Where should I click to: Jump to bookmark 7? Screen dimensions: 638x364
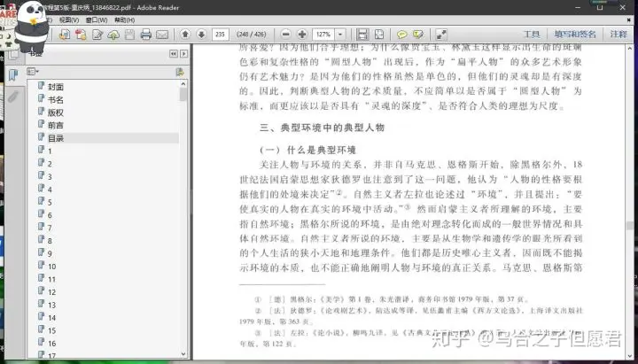tap(50, 228)
